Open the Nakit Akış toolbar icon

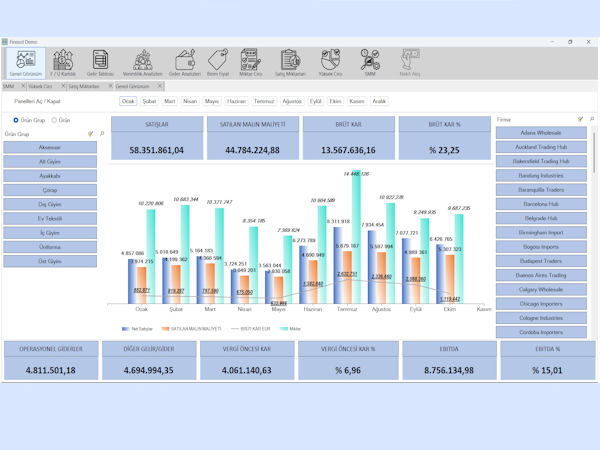click(410, 63)
